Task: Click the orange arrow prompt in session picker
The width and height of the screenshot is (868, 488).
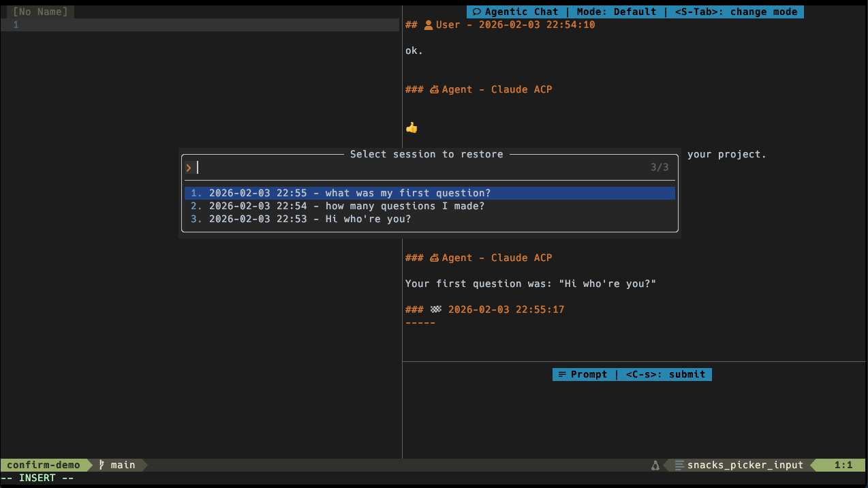Action: (189, 167)
